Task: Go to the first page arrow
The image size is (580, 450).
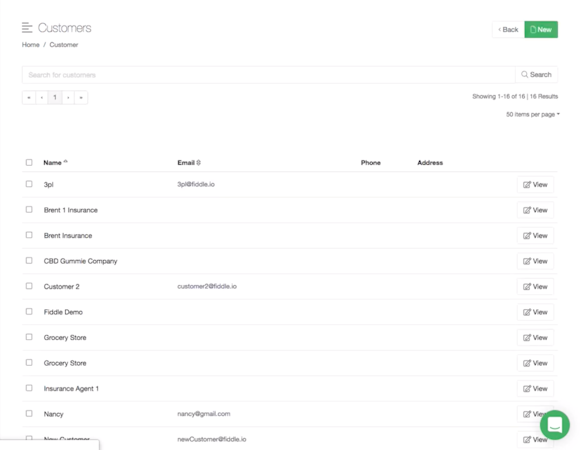Action: pyautogui.click(x=29, y=98)
